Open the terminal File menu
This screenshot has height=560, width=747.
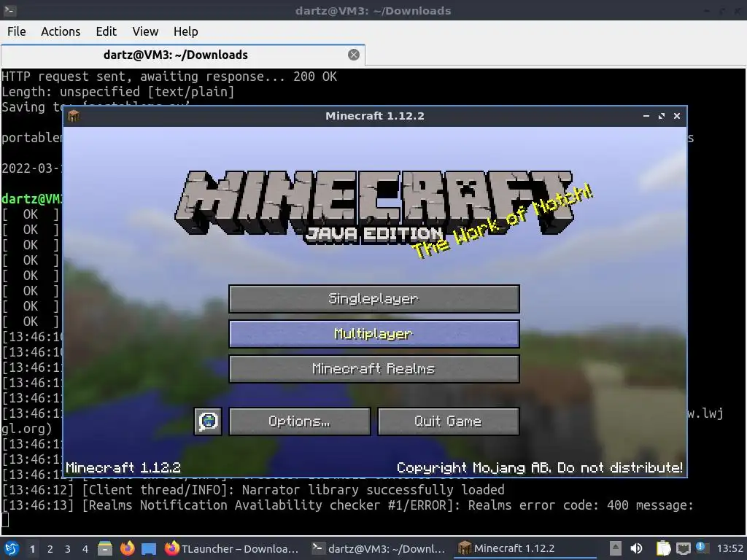click(x=17, y=31)
